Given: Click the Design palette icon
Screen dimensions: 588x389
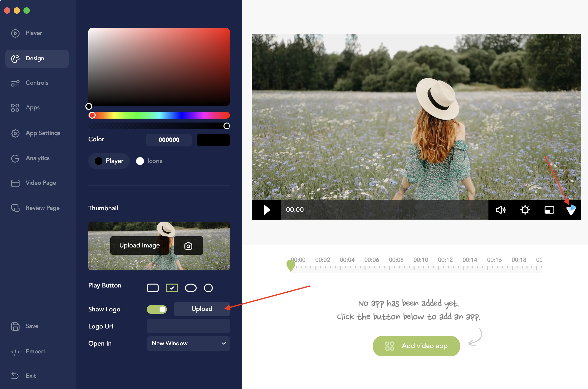Looking at the screenshot, I should pyautogui.click(x=15, y=59).
